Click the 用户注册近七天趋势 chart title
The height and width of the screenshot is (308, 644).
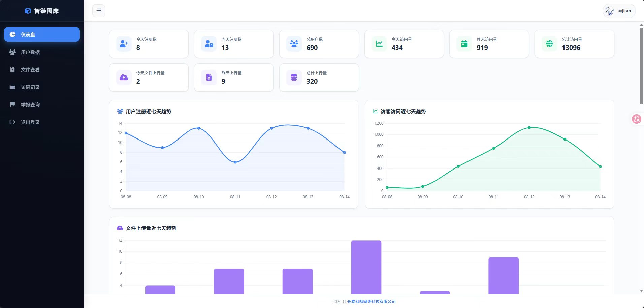point(149,111)
